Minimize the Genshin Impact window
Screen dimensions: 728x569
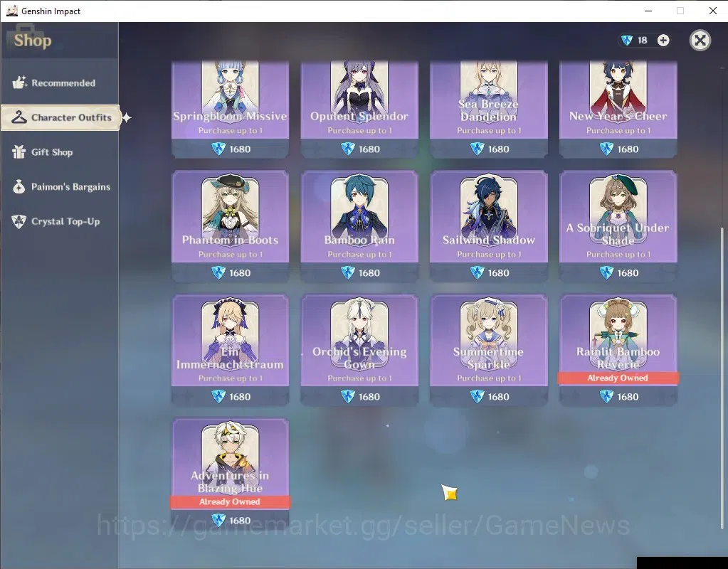648,11
